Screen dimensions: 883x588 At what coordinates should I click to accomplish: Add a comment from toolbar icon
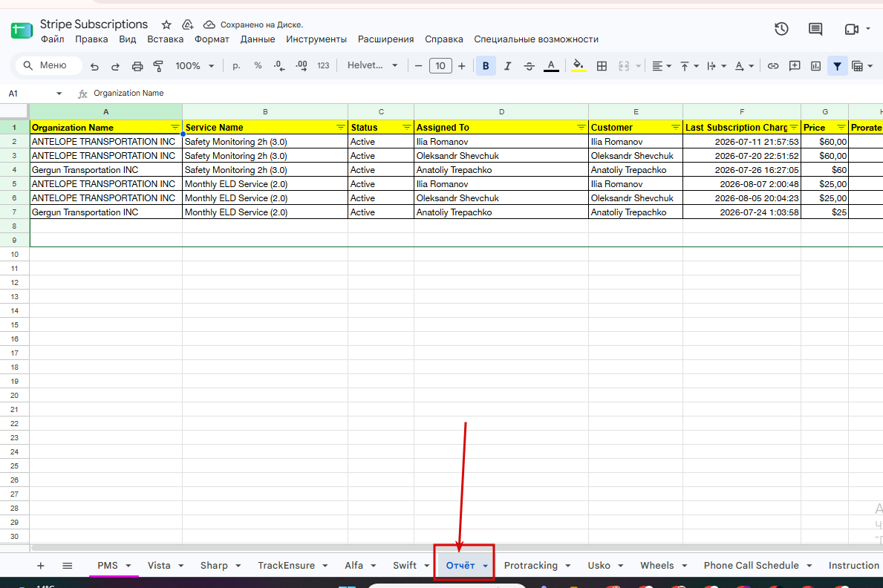pos(795,66)
